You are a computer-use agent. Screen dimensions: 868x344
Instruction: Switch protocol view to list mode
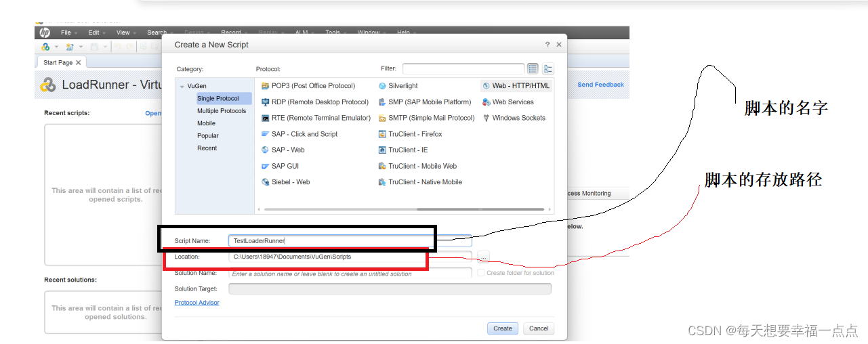tap(533, 68)
